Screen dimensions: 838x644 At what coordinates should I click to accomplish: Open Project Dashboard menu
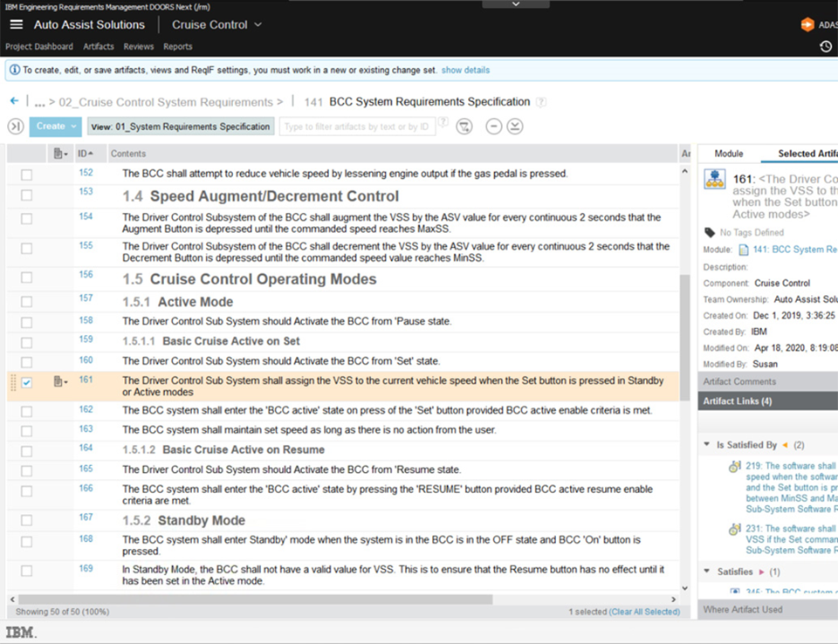[39, 46]
